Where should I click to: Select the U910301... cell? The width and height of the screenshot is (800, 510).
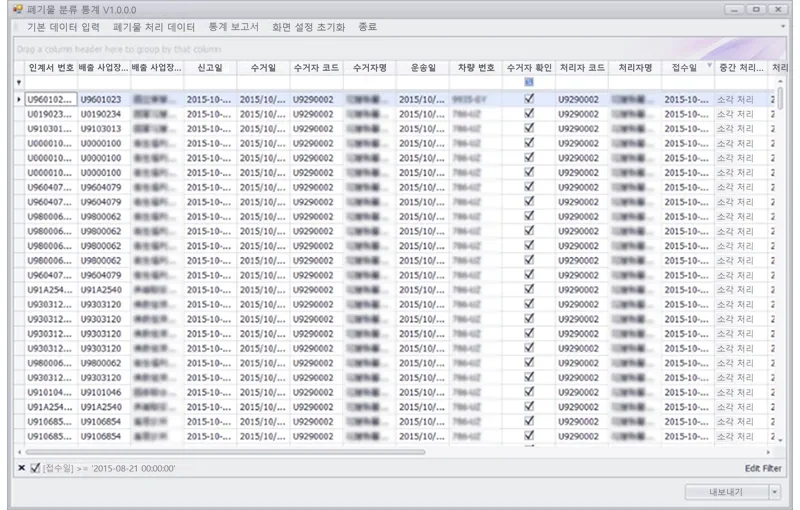point(51,129)
